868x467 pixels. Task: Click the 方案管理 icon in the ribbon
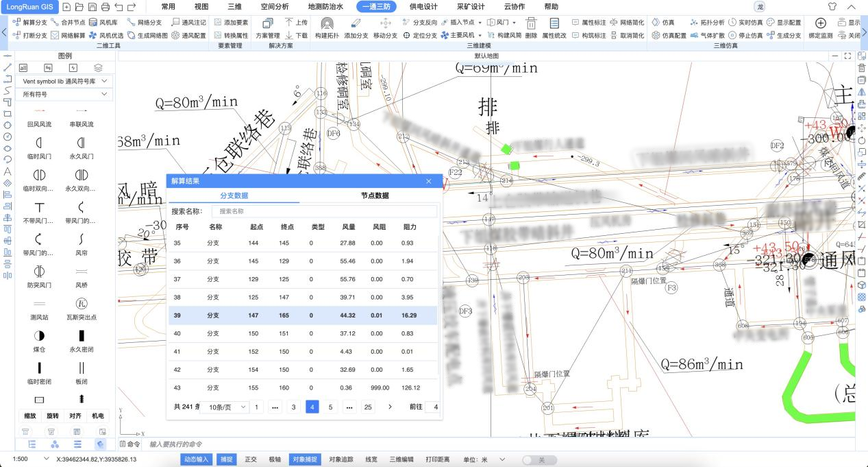pos(267,25)
